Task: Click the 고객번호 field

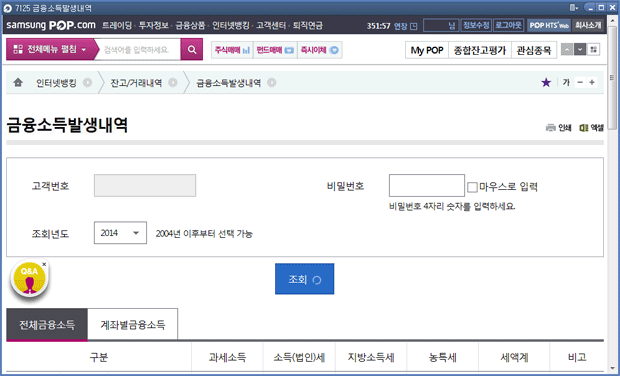Action: [x=145, y=185]
